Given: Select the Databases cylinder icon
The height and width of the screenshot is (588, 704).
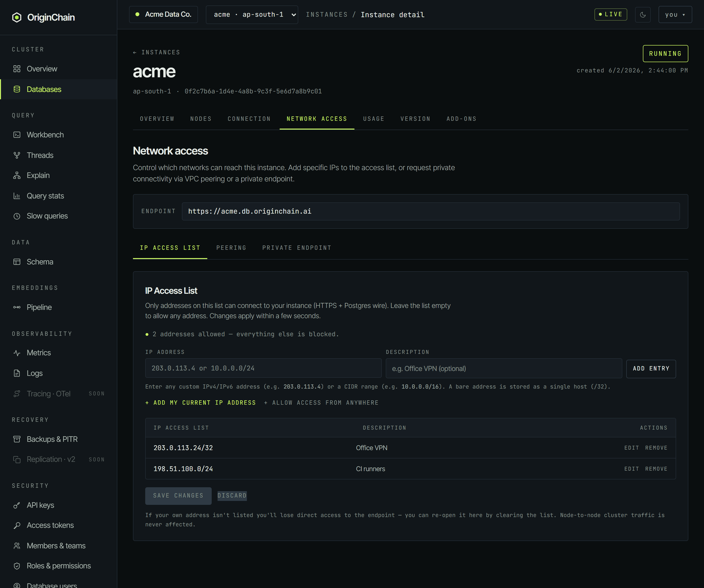Looking at the screenshot, I should point(17,89).
